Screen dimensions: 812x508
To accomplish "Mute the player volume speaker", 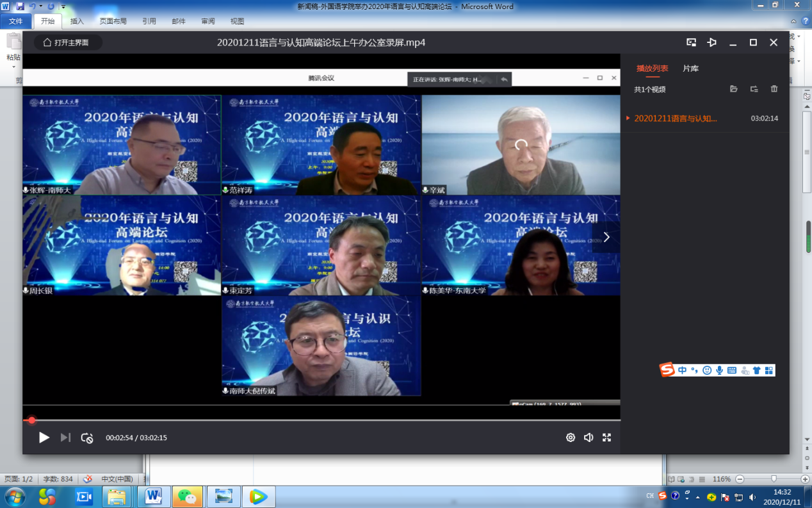I will tap(589, 438).
